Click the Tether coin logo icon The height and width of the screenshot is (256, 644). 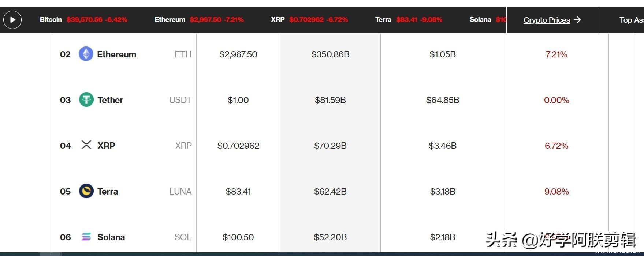pos(86,100)
